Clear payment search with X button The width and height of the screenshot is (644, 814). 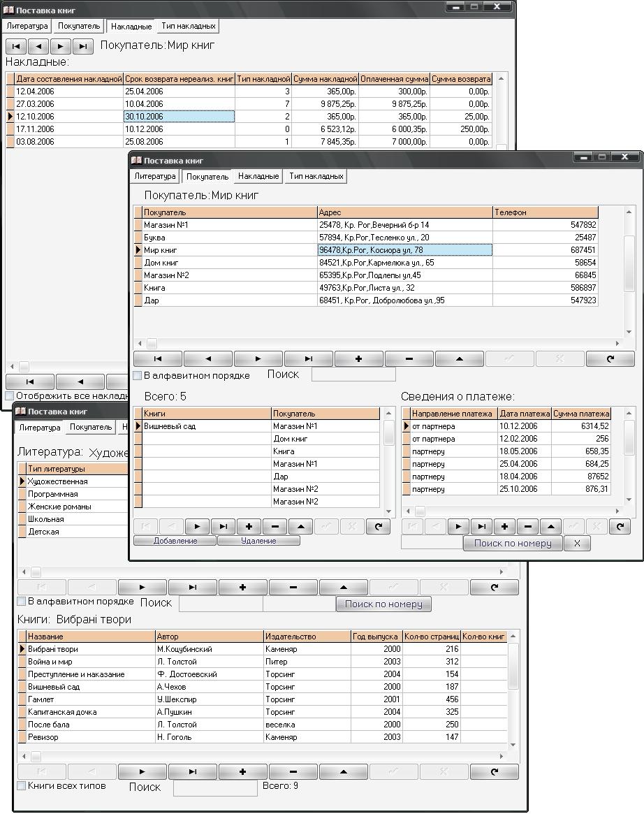coord(577,544)
